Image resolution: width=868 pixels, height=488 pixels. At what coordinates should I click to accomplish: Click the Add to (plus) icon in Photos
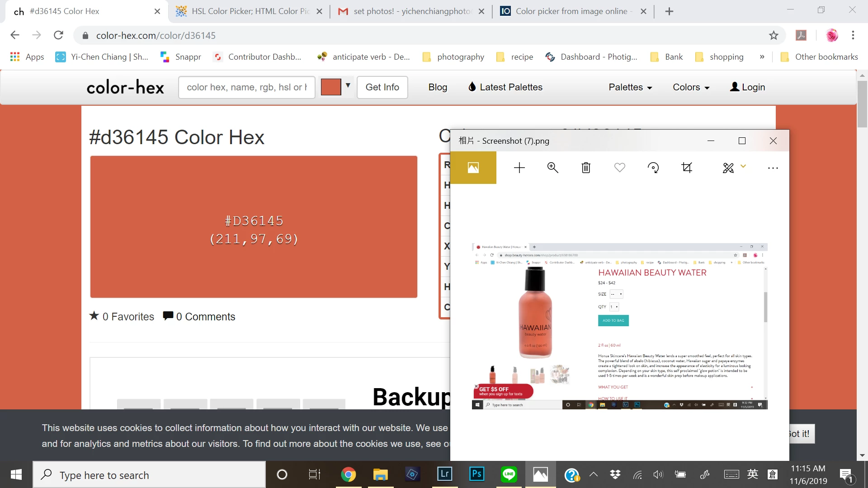[519, 168]
